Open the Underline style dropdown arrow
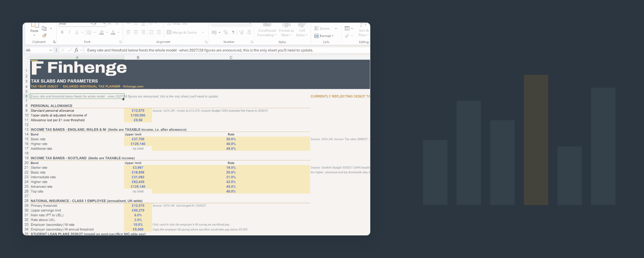 coord(82,32)
